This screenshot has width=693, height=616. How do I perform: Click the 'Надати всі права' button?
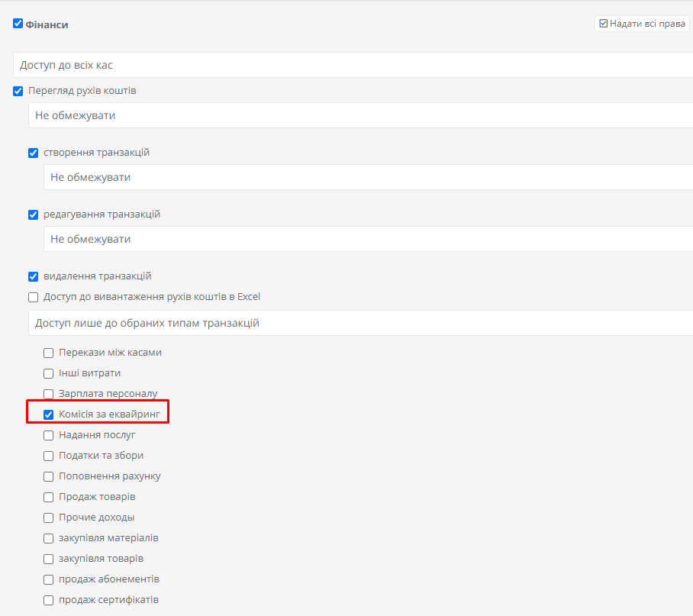(642, 24)
